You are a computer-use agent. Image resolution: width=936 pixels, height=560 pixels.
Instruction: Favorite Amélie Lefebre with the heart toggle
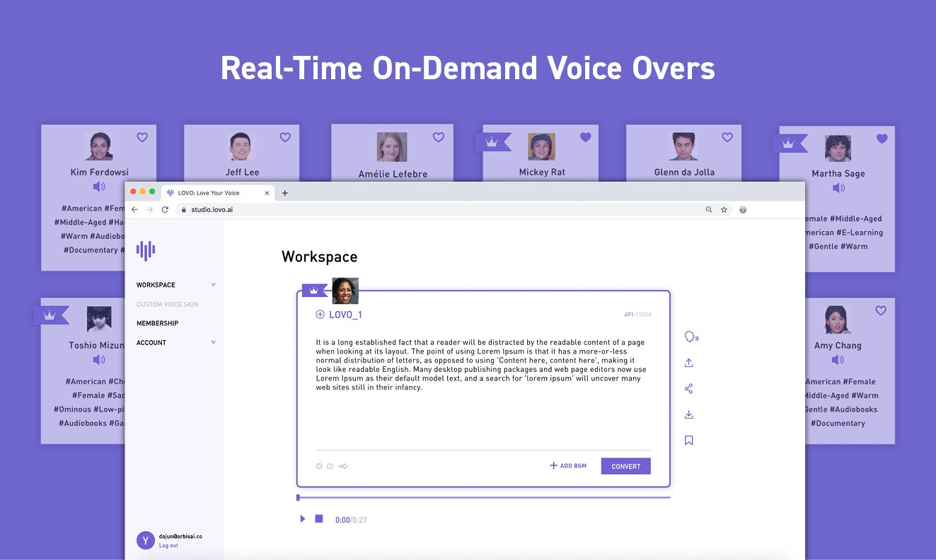pos(438,137)
